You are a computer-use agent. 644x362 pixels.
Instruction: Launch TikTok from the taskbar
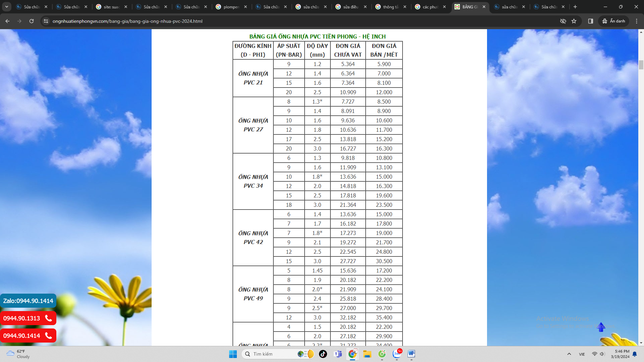(323, 354)
